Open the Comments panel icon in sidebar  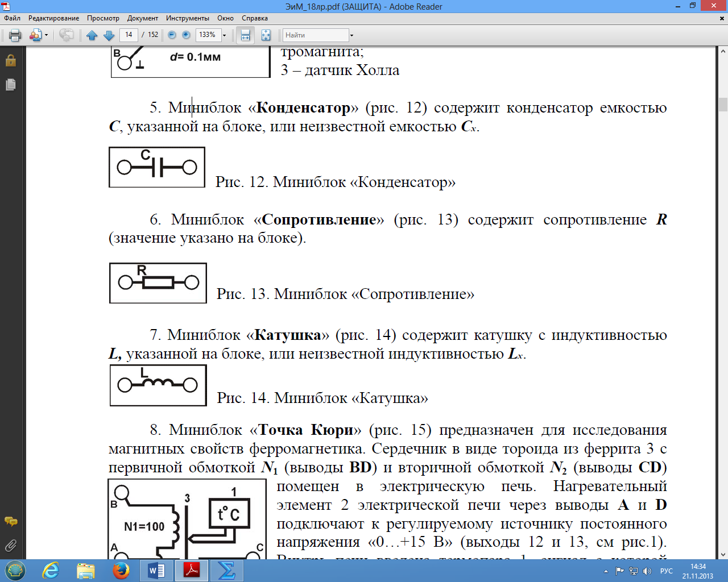(x=11, y=521)
